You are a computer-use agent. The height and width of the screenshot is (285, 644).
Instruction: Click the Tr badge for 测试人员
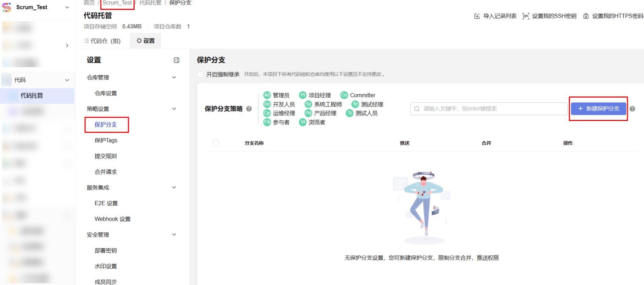(350, 113)
